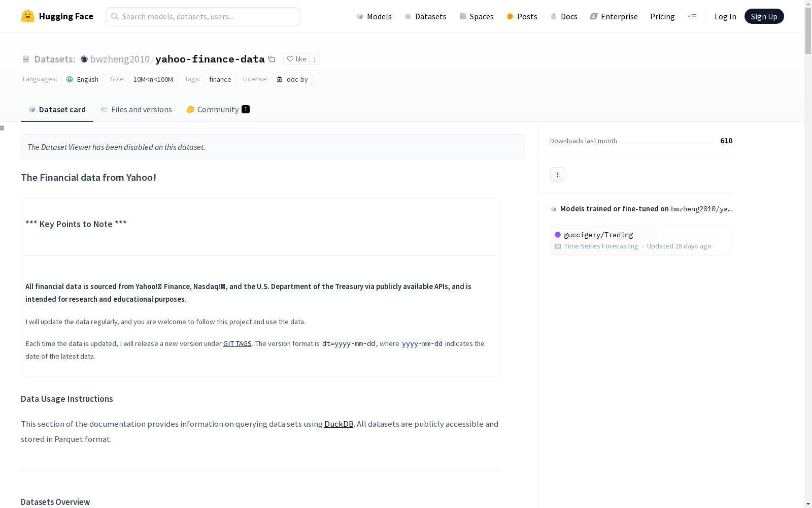Viewport: 812px width, 508px height.
Task: Open the DuckDB link
Action: [339, 424]
